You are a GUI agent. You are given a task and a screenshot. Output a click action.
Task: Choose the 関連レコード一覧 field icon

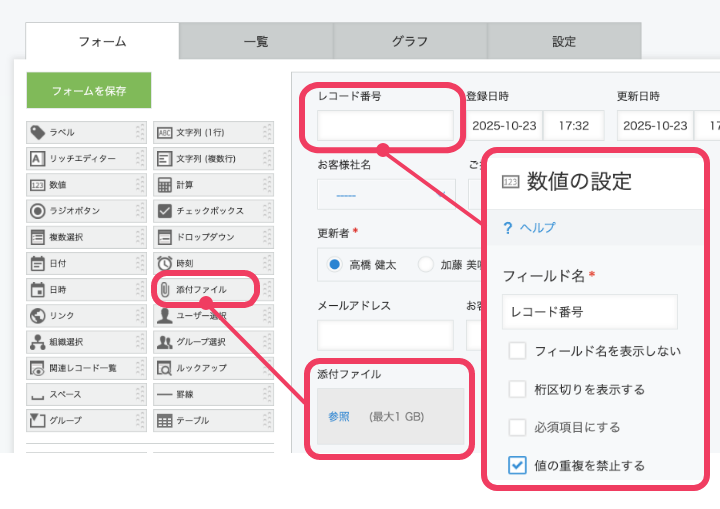click(x=37, y=368)
